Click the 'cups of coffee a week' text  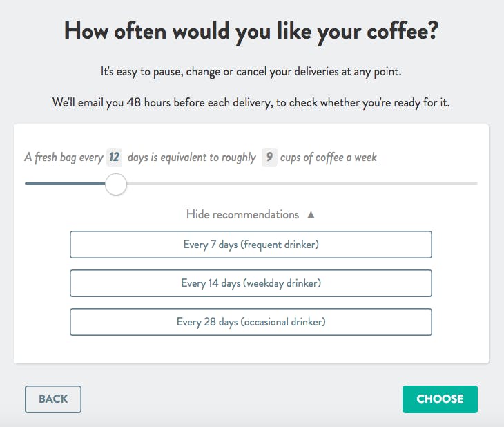tap(329, 158)
